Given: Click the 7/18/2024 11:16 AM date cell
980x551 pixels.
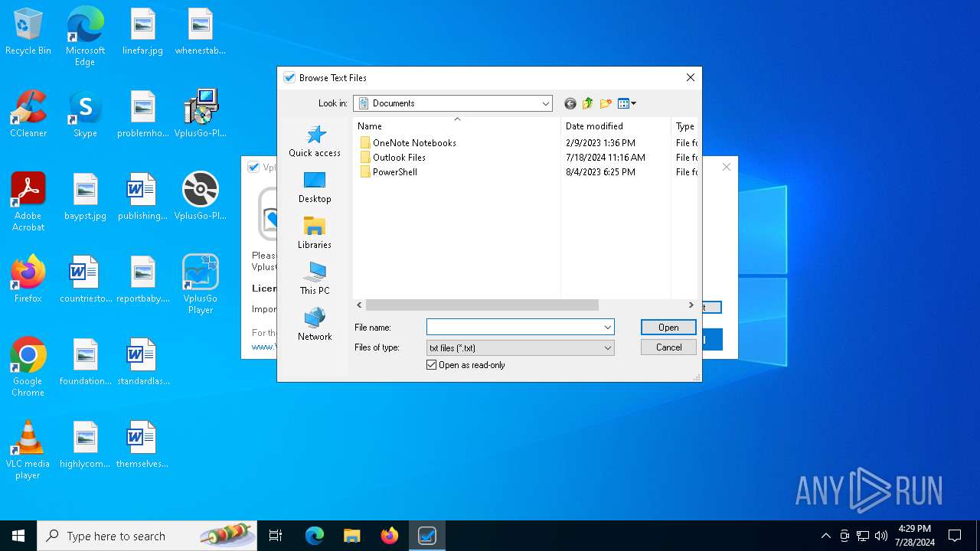Looking at the screenshot, I should pos(605,158).
